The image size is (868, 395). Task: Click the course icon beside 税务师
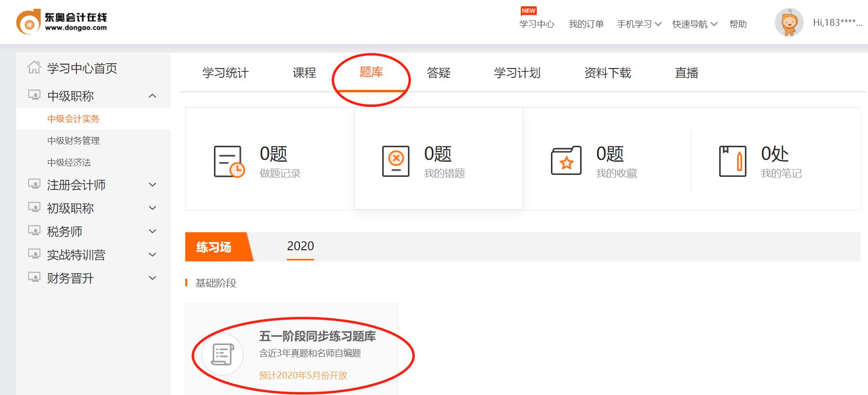pos(34,231)
